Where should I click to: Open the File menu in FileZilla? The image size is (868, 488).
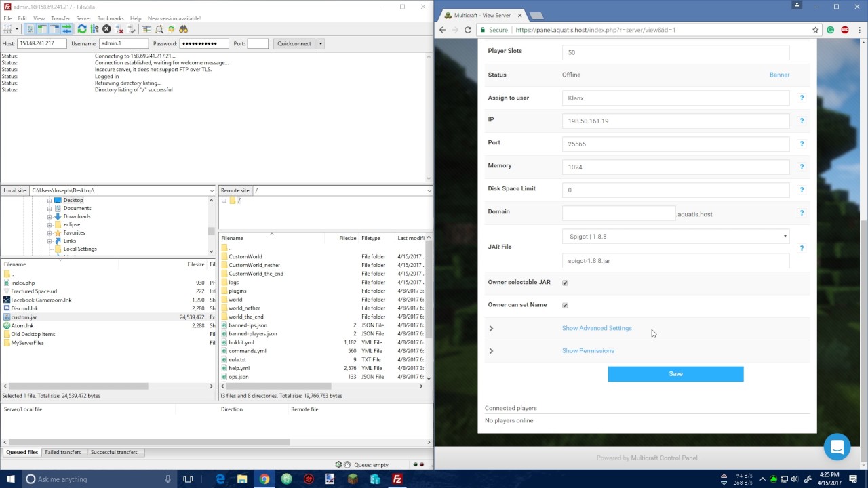7,18
